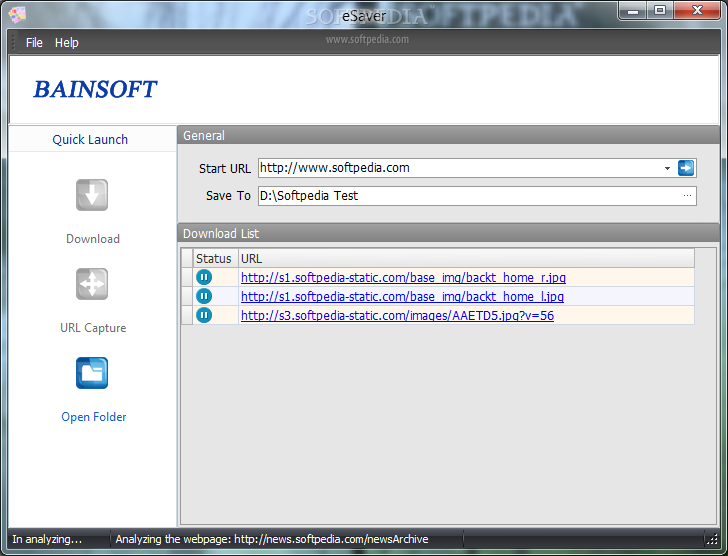Open the backt_home_r.jpg link
This screenshot has width=728, height=556.
pyautogui.click(x=403, y=278)
